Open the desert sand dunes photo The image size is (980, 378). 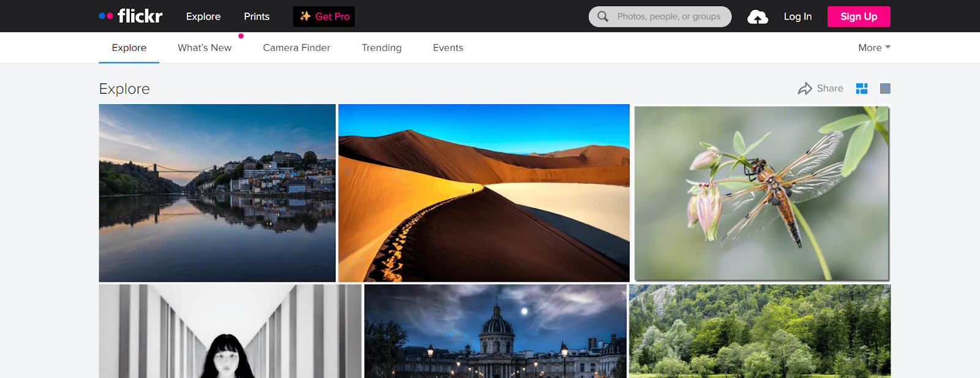[484, 193]
